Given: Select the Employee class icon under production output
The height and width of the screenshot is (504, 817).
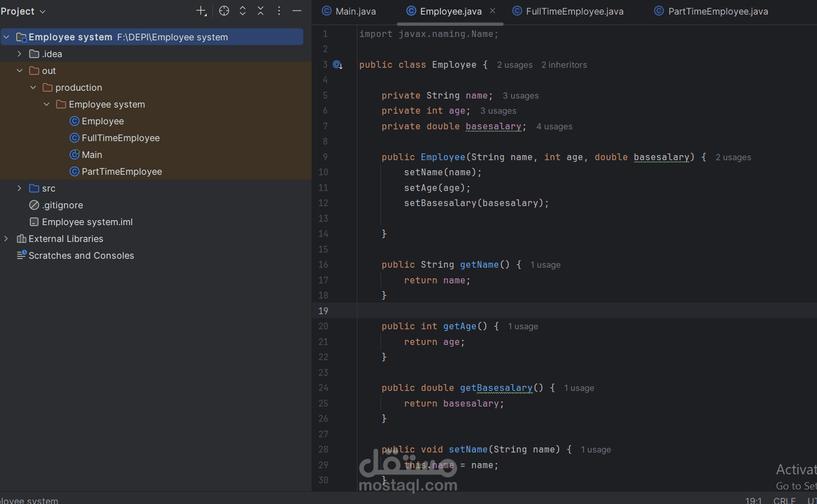Looking at the screenshot, I should [x=74, y=121].
